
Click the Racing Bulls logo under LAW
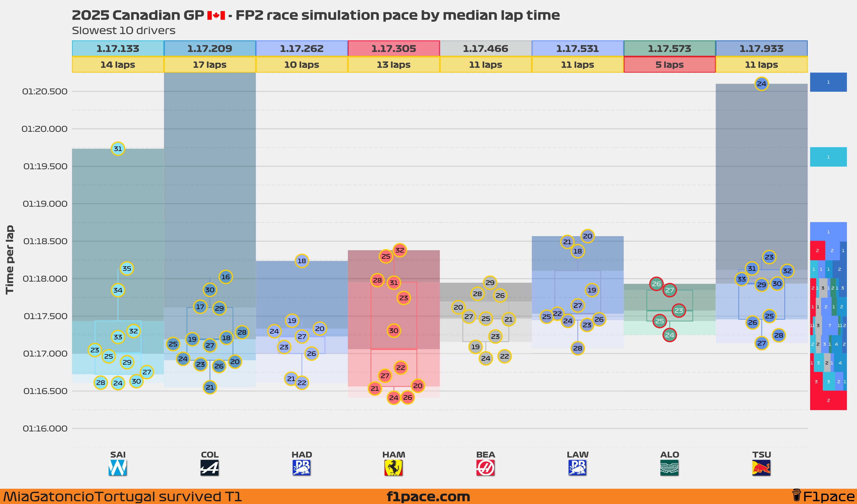pos(577,468)
